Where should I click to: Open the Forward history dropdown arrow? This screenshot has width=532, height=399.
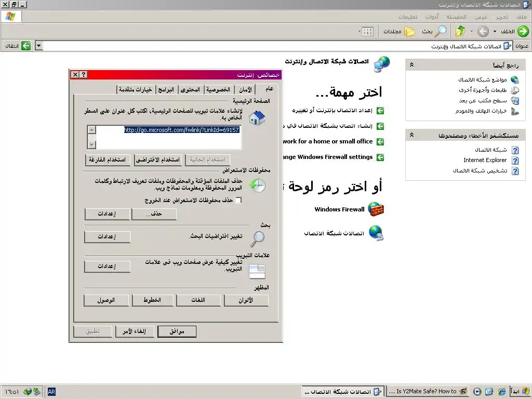(x=471, y=31)
